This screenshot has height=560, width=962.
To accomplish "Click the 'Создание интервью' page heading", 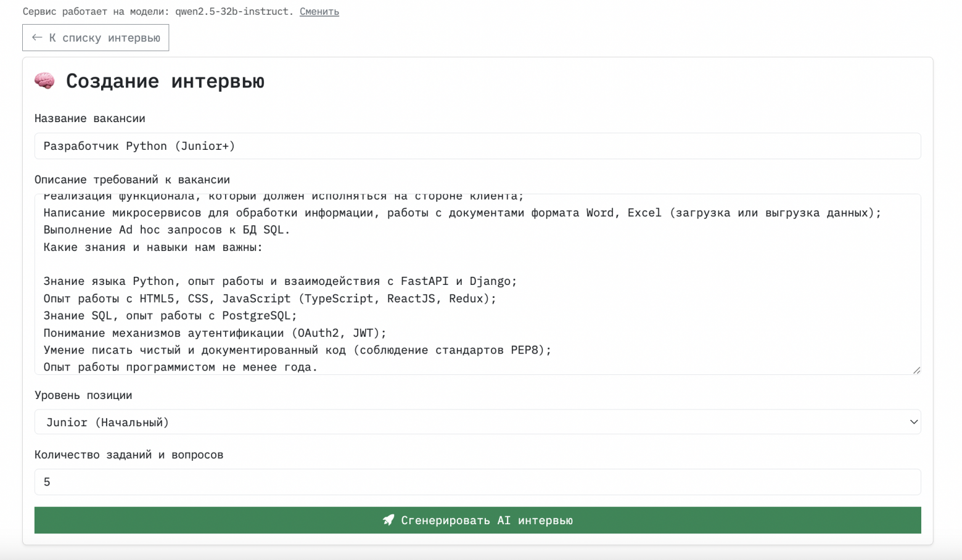I will pyautogui.click(x=165, y=81).
